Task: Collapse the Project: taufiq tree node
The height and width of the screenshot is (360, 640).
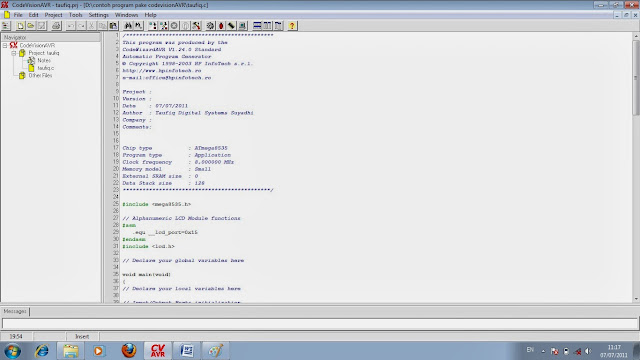Action: 13,53
